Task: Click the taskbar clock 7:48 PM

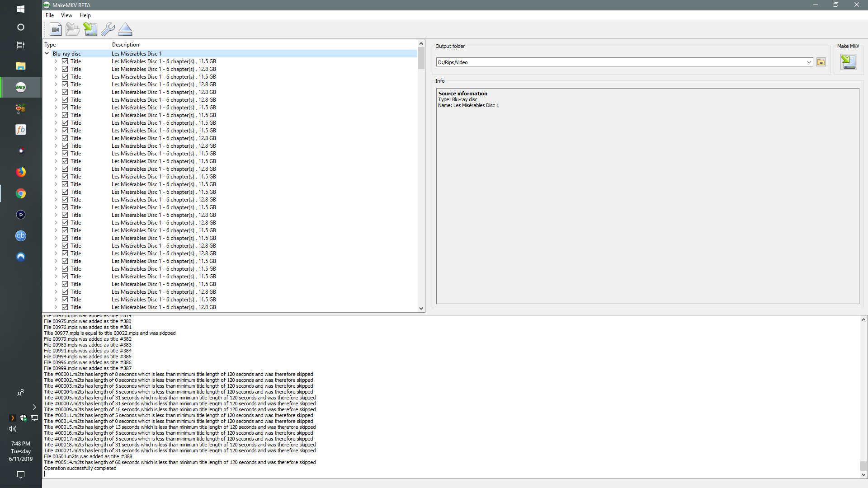Action: click(x=21, y=444)
